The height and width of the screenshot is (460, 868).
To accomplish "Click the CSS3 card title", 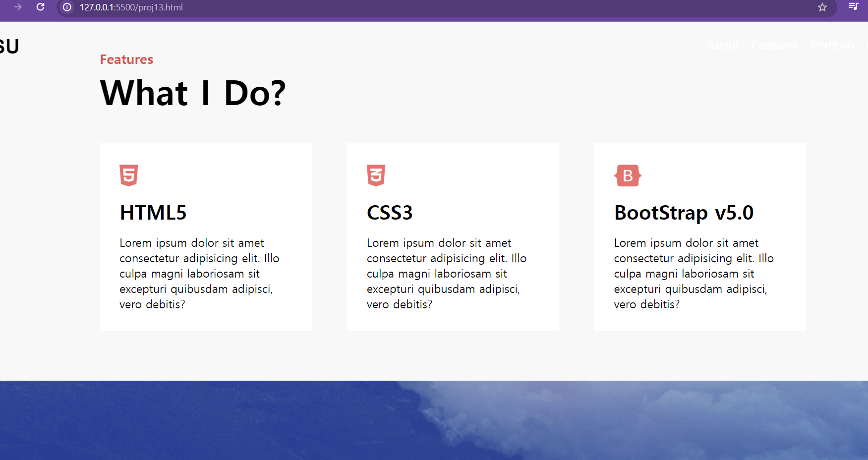I will click(x=390, y=213).
